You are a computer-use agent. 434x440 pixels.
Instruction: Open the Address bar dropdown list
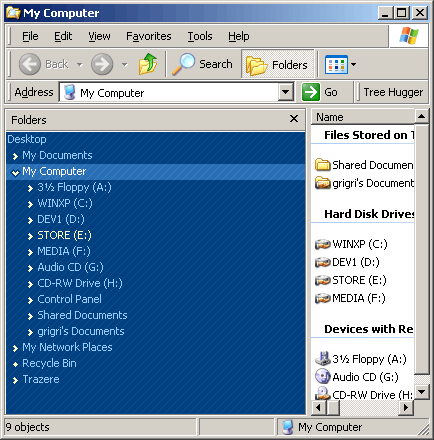(x=286, y=92)
